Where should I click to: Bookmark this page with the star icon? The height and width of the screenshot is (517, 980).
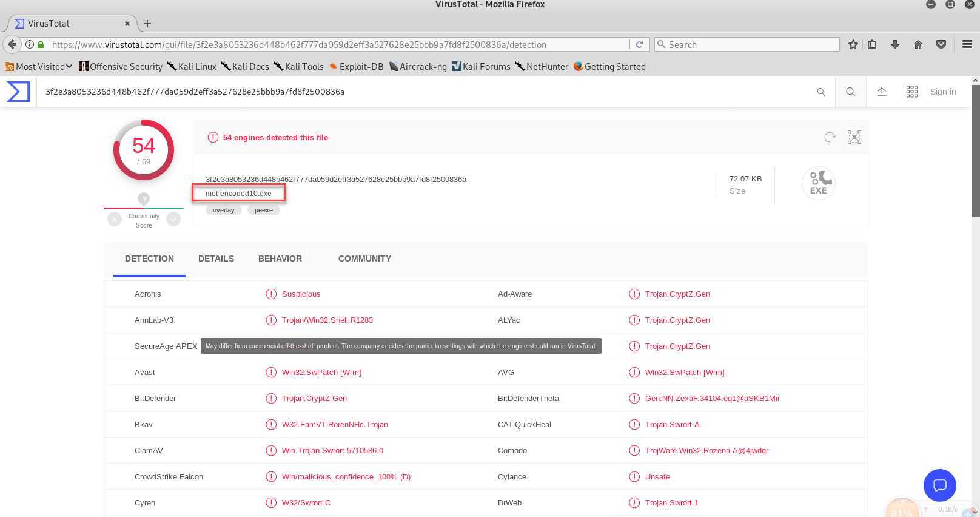click(x=853, y=44)
